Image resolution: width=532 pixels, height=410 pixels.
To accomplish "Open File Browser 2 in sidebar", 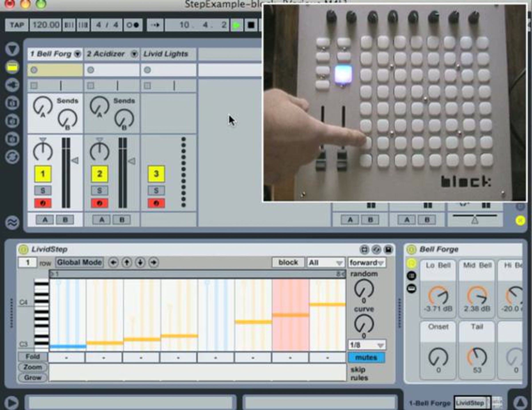I will 12,121.
